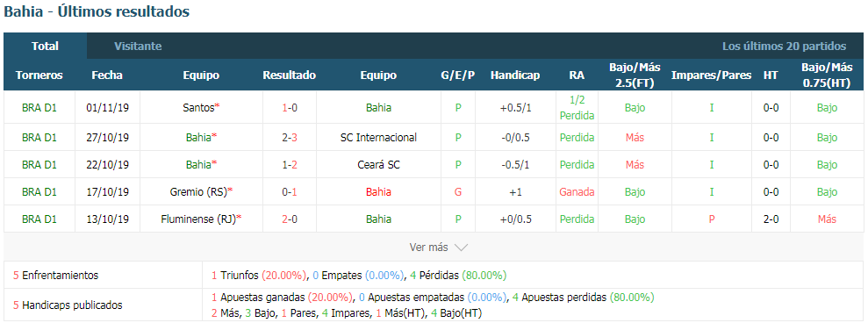The width and height of the screenshot is (868, 323).
Task: Open Los últimos 20 partidos selector
Action: pos(784,46)
